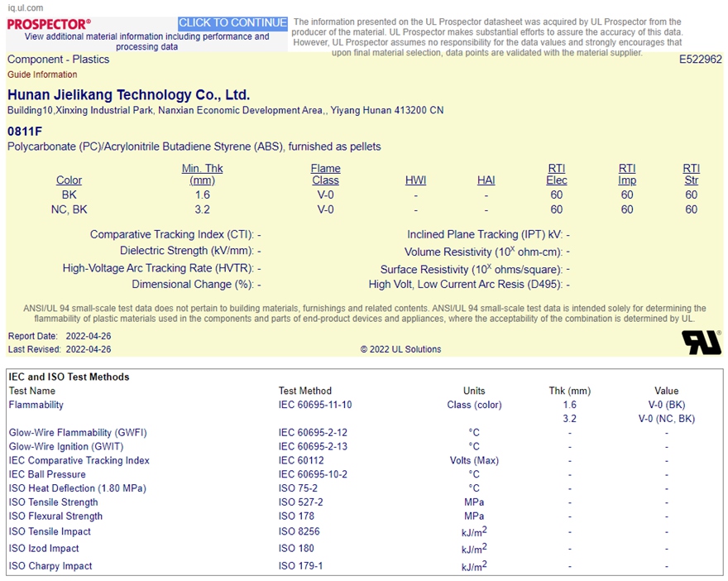728x581 pixels.
Task: Select the file number E522962
Action: [x=701, y=60]
